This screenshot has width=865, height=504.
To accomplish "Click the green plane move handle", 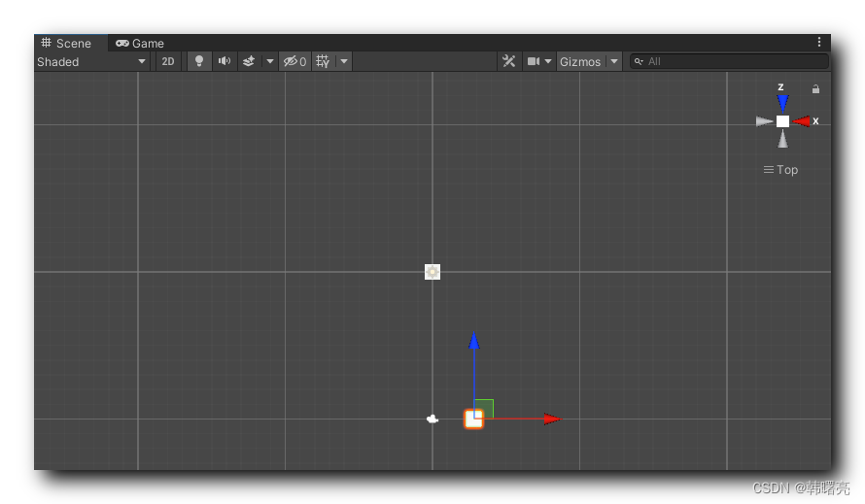I will click(485, 408).
